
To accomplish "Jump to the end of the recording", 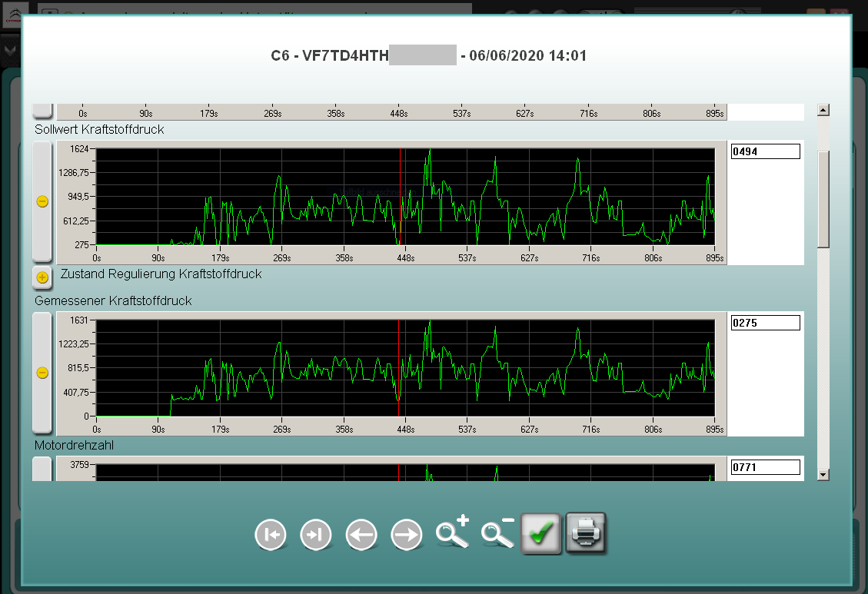I will click(316, 535).
